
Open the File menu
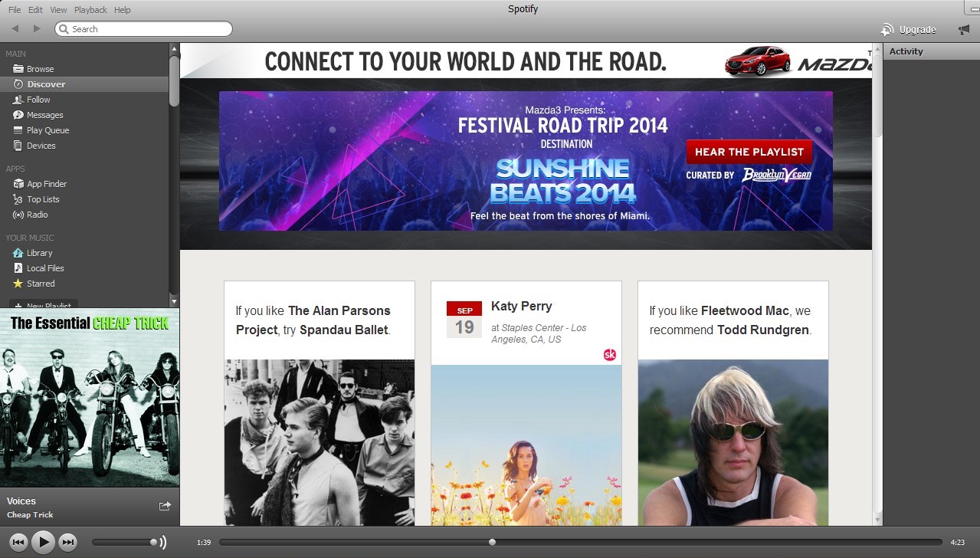click(15, 10)
